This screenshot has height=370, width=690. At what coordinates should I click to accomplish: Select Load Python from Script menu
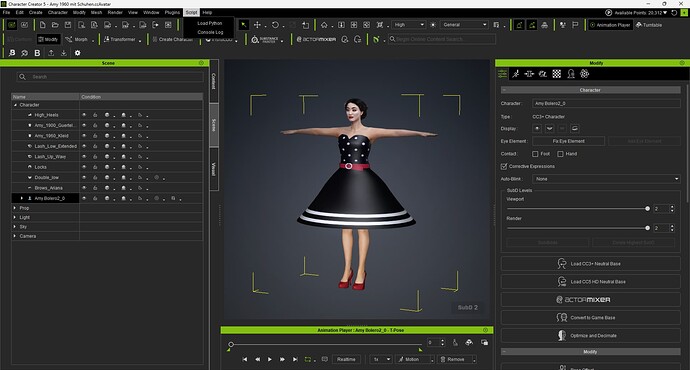[x=209, y=23]
